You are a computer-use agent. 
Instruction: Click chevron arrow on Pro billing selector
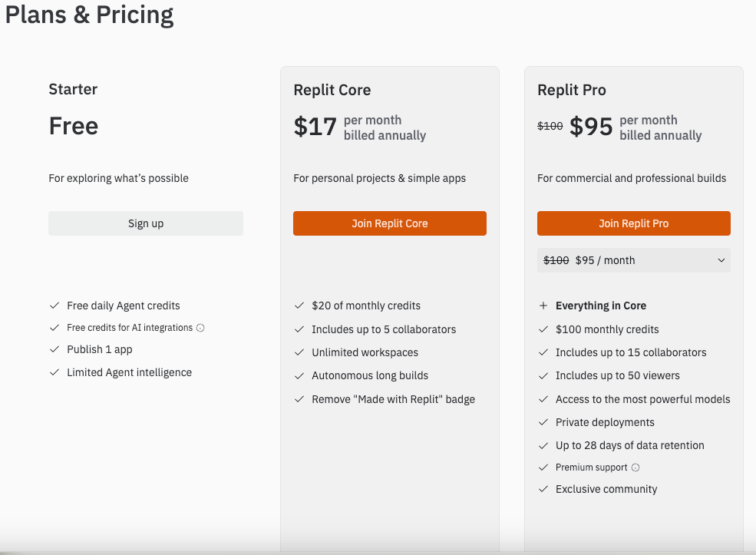click(721, 260)
